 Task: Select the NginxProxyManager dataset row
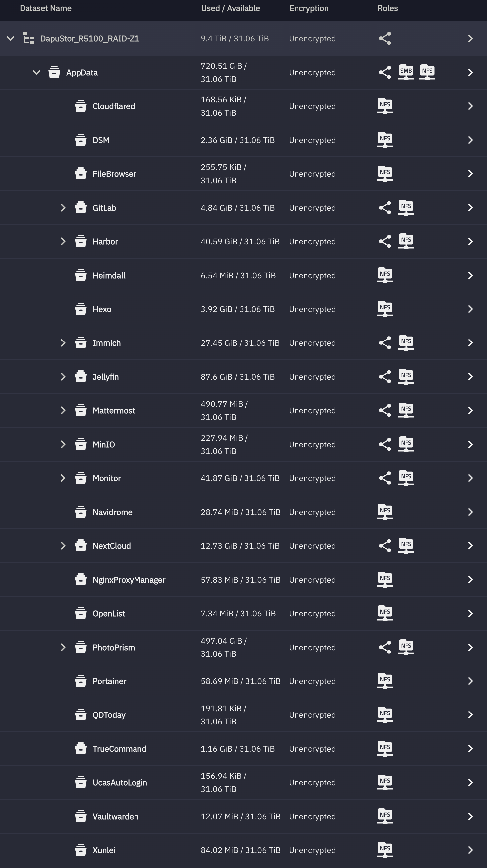pyautogui.click(x=129, y=580)
